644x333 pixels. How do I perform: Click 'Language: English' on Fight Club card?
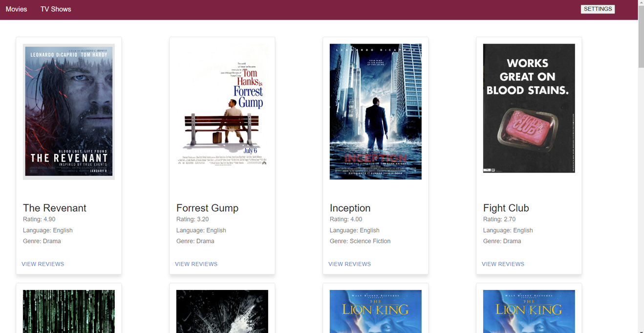pyautogui.click(x=508, y=230)
